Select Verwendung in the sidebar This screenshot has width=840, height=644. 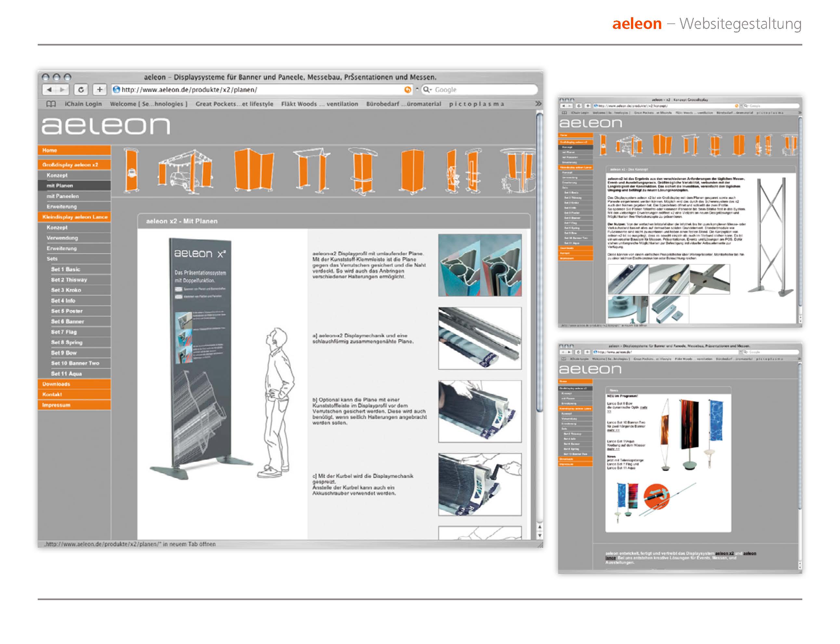[74, 238]
